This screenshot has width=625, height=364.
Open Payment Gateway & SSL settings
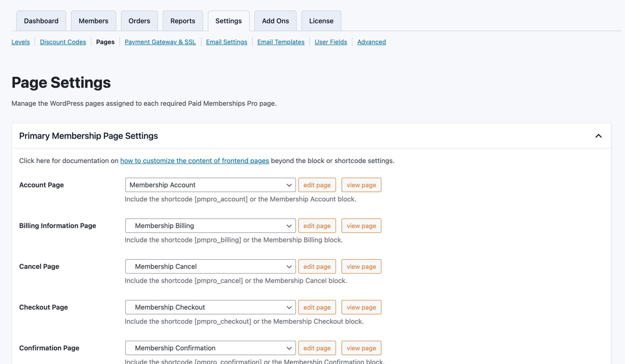(x=160, y=42)
